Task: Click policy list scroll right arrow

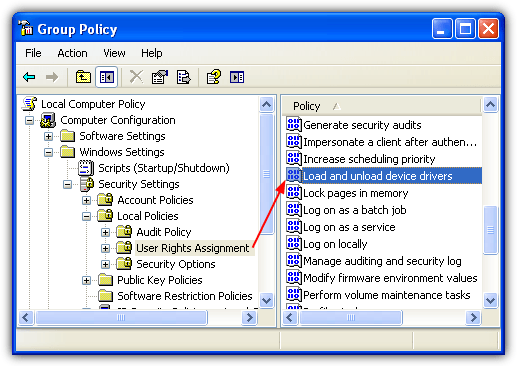Action: pos(473,317)
